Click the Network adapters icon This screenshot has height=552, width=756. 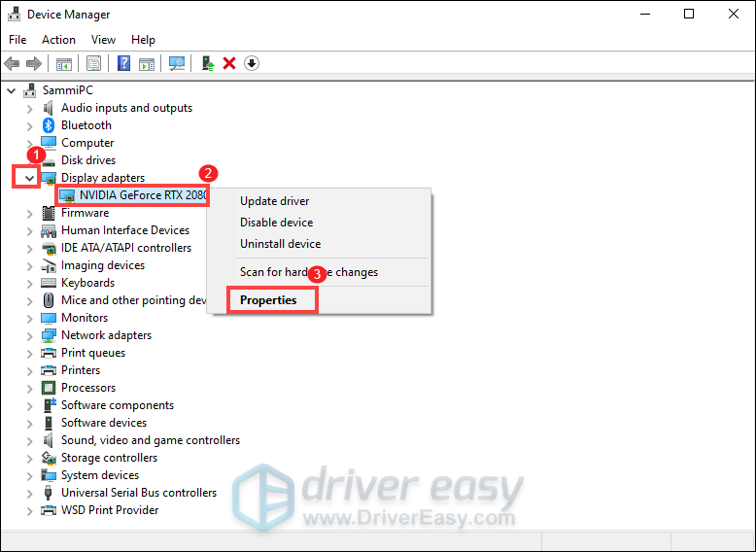[49, 335]
